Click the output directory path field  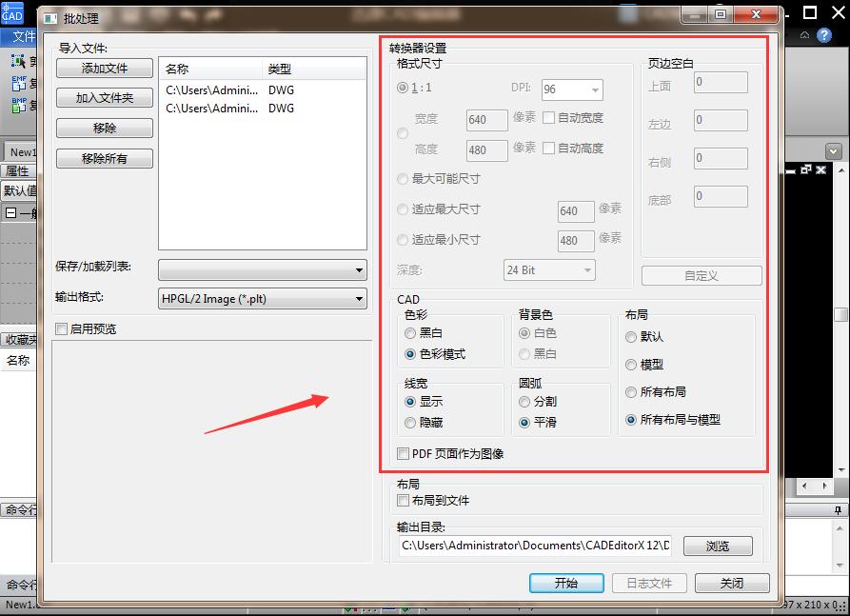click(533, 546)
